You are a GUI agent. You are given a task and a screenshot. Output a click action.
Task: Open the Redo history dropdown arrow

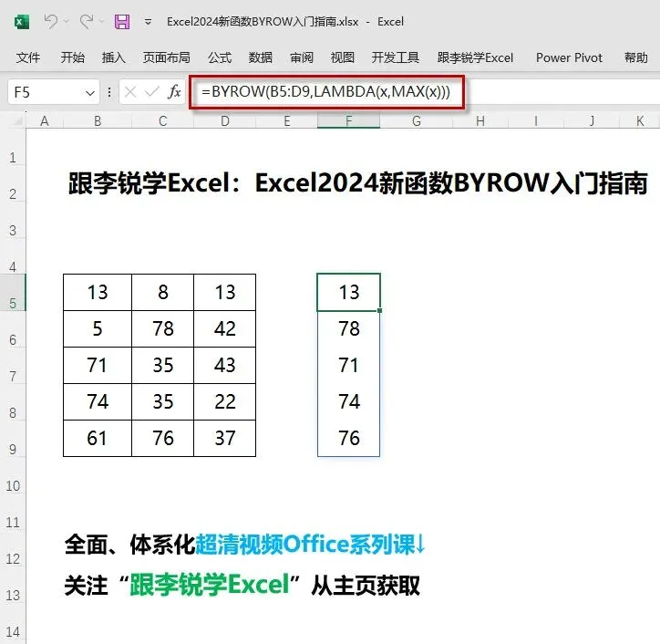click(101, 22)
